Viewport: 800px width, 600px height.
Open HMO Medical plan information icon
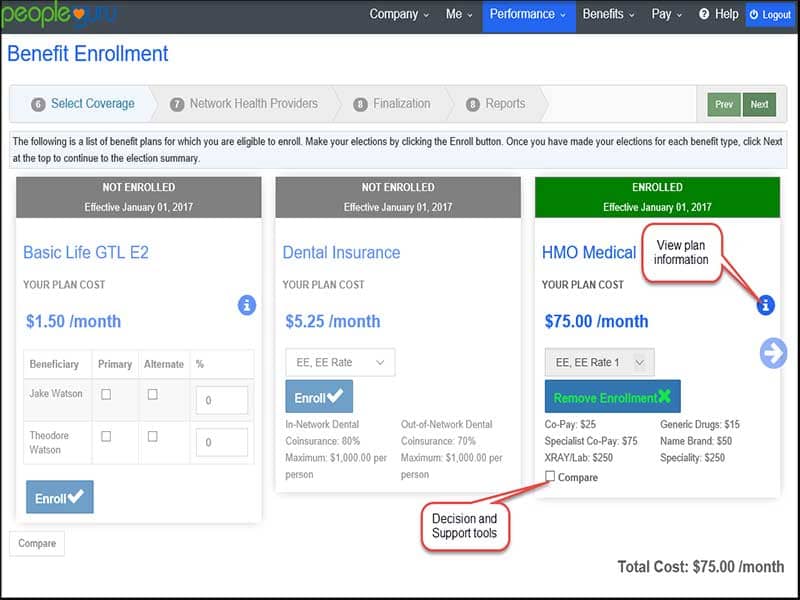(765, 305)
